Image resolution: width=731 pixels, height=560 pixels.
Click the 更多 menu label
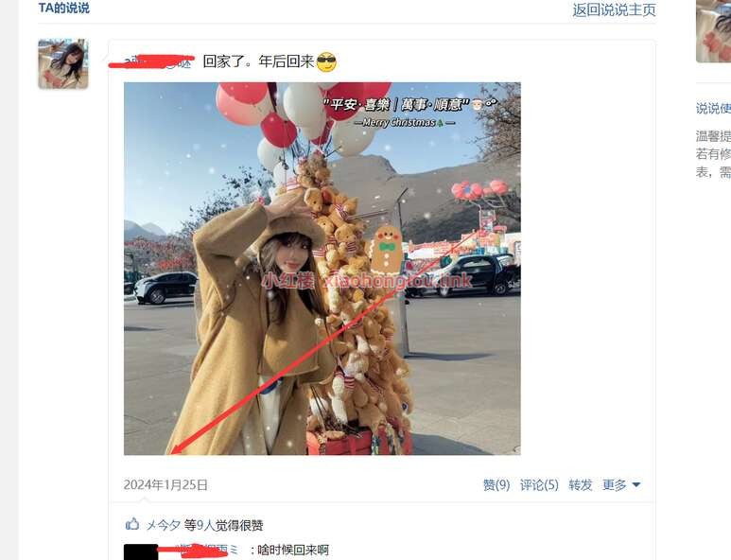point(614,485)
